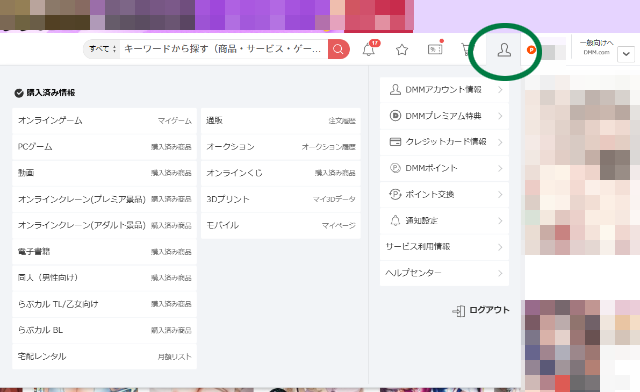Open 電子書籍 purchased items row
The image size is (640, 392).
[x=104, y=252]
